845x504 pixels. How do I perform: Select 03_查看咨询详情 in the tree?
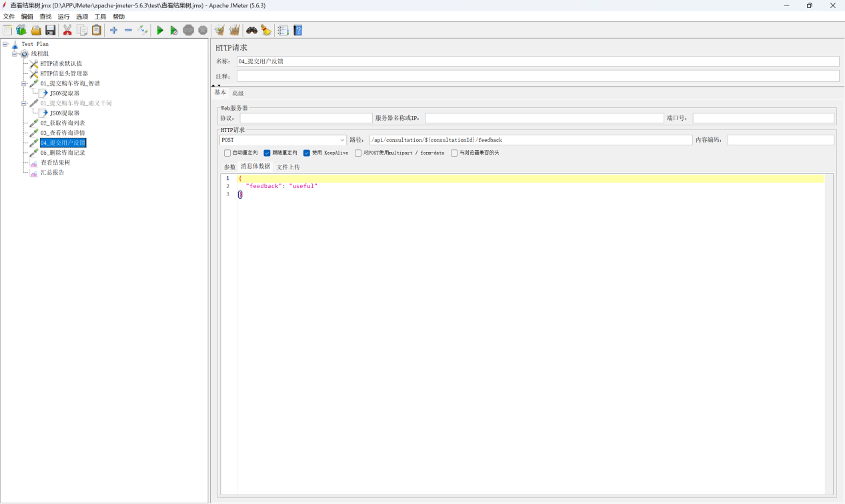tap(63, 133)
